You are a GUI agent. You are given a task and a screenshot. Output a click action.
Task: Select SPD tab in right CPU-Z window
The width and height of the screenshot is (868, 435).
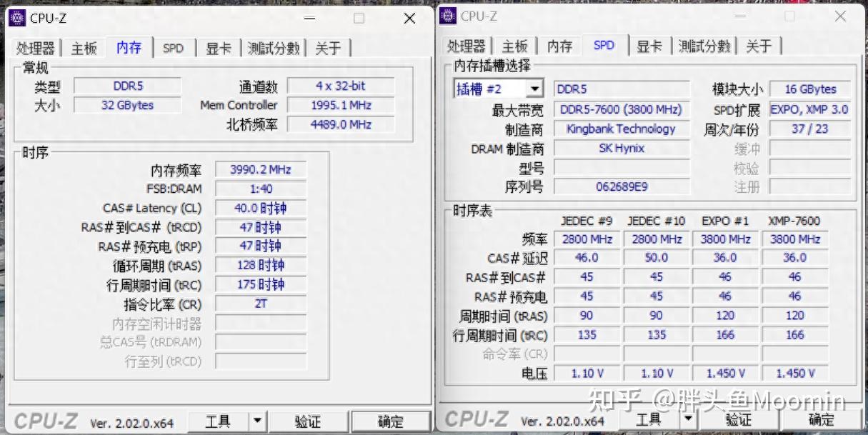pos(604,45)
